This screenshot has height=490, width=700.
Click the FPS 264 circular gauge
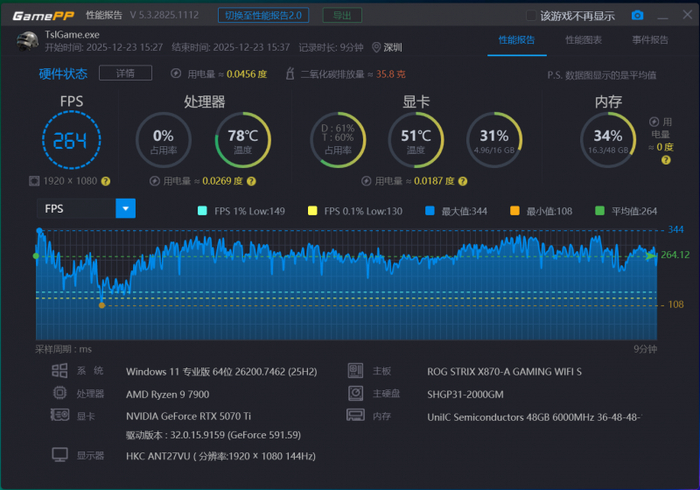(x=71, y=140)
